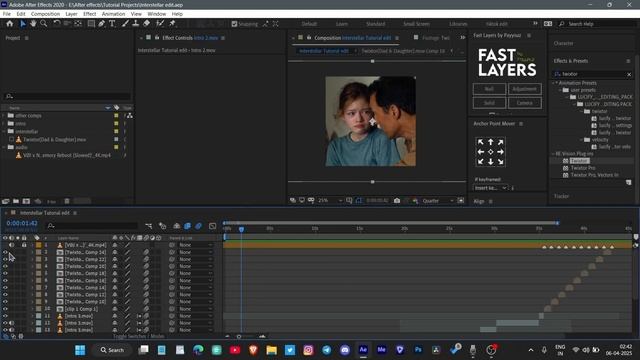Open parent dropdown None for layer 1

point(196,245)
